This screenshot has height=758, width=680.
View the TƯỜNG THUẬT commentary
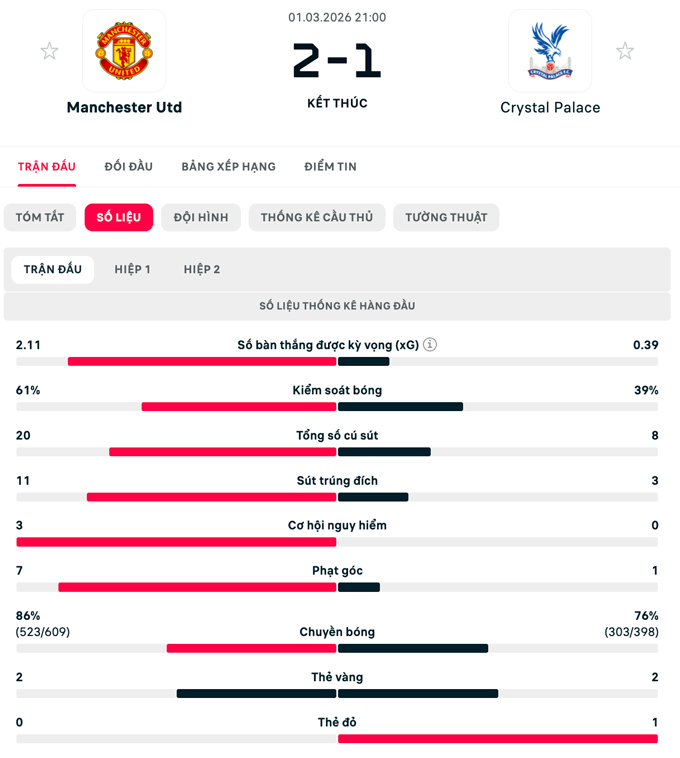pyautogui.click(x=446, y=218)
